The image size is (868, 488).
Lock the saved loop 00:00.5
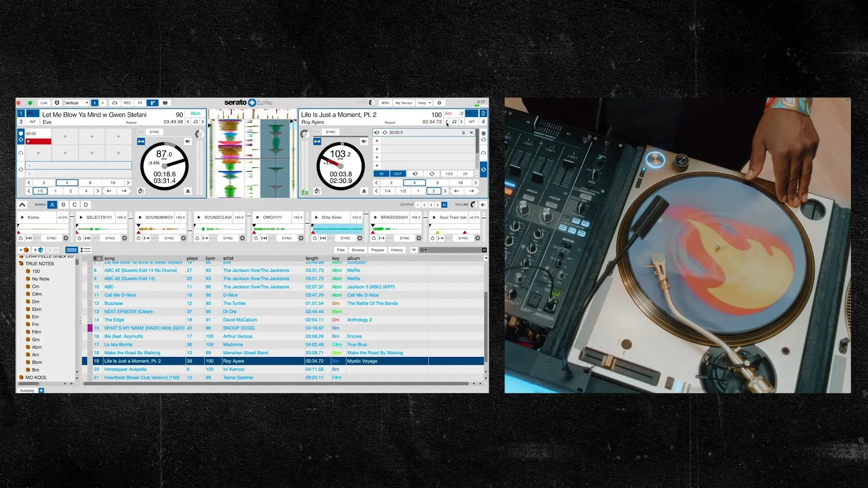(463, 133)
